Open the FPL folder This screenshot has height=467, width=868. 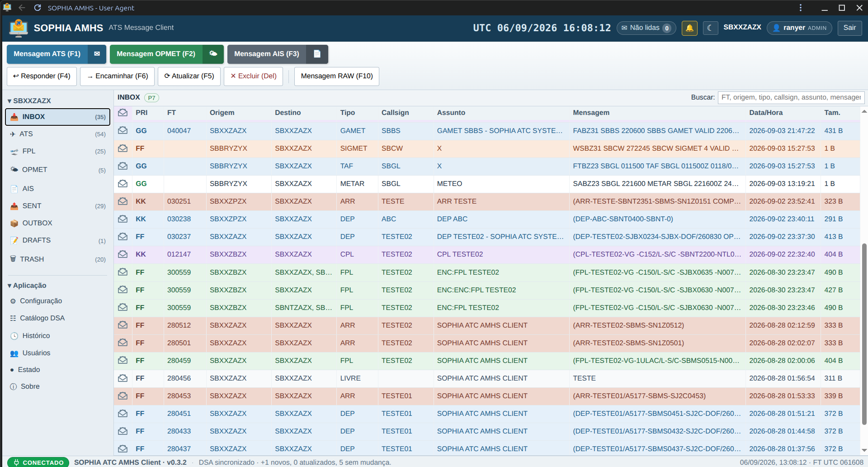click(57, 151)
